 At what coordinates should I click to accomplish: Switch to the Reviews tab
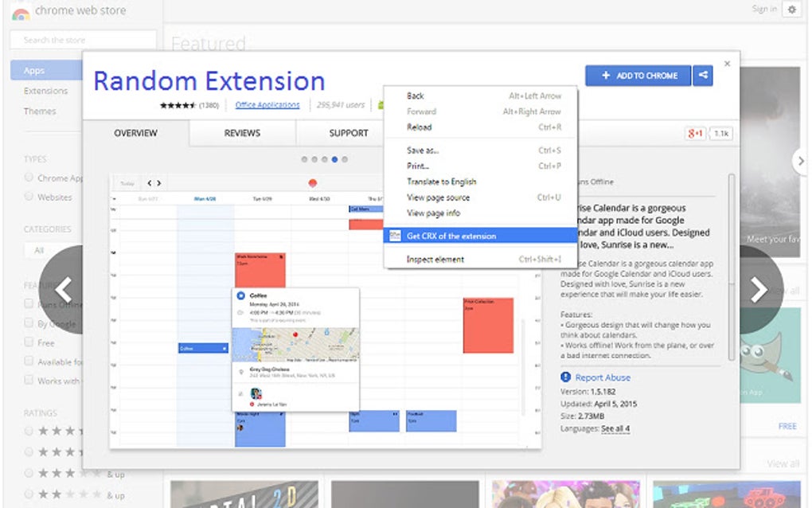pos(242,133)
